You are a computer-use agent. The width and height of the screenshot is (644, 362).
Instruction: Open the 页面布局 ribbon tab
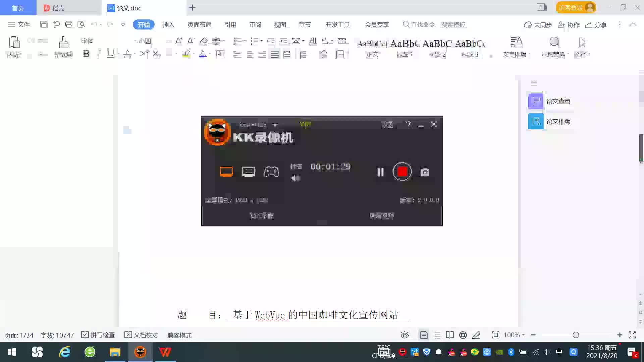(x=199, y=24)
